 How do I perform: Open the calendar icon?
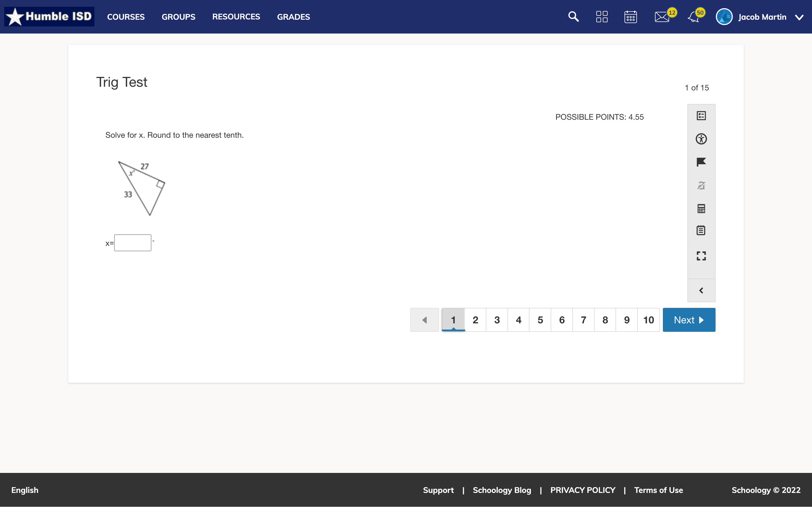pos(630,17)
